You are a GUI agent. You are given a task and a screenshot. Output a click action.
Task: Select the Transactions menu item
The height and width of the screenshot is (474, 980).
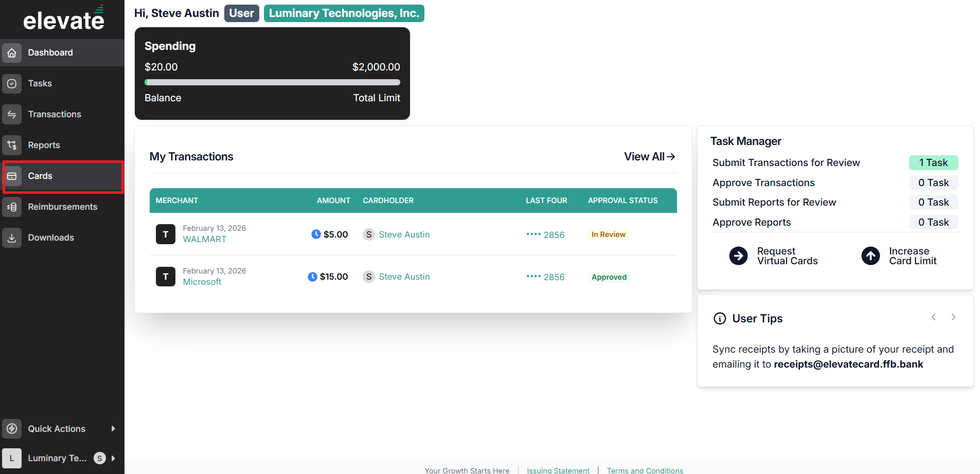[62, 114]
